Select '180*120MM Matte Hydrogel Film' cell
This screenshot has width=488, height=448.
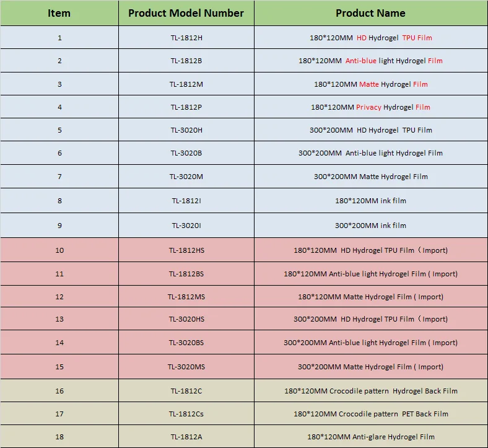(370, 84)
